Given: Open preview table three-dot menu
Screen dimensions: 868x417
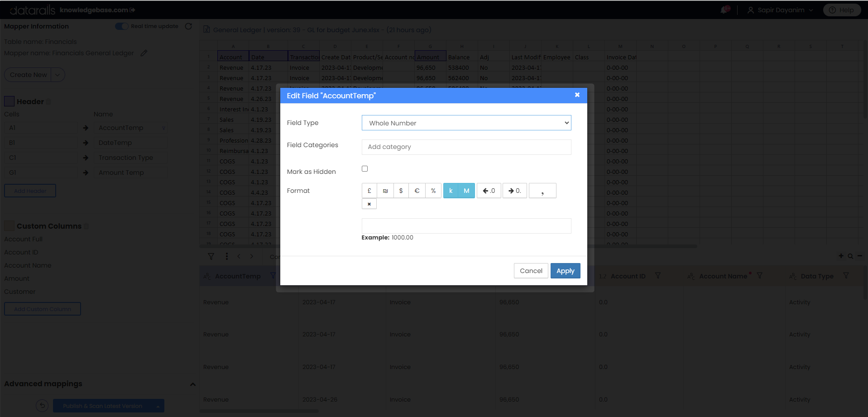Looking at the screenshot, I should 226,256.
